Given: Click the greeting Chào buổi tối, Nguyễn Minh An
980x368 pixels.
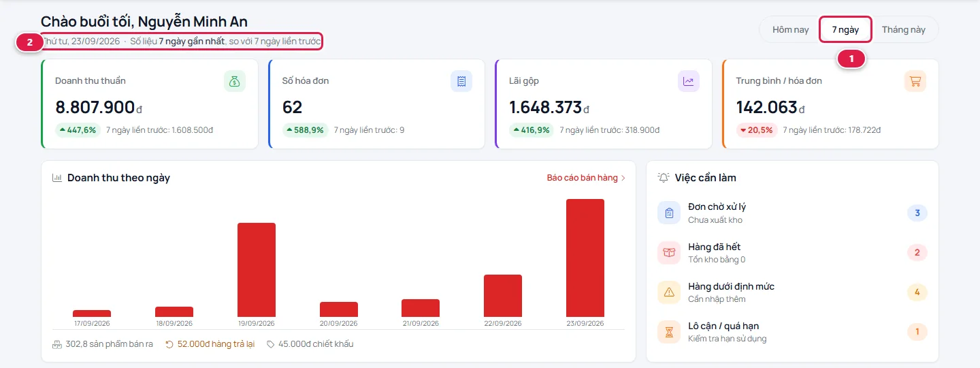Looking at the screenshot, I should 144,22.
